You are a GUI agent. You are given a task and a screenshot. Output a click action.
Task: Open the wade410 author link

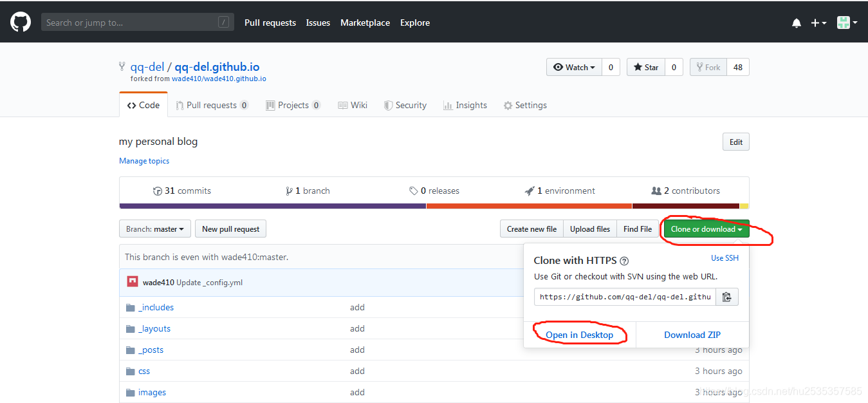point(158,283)
